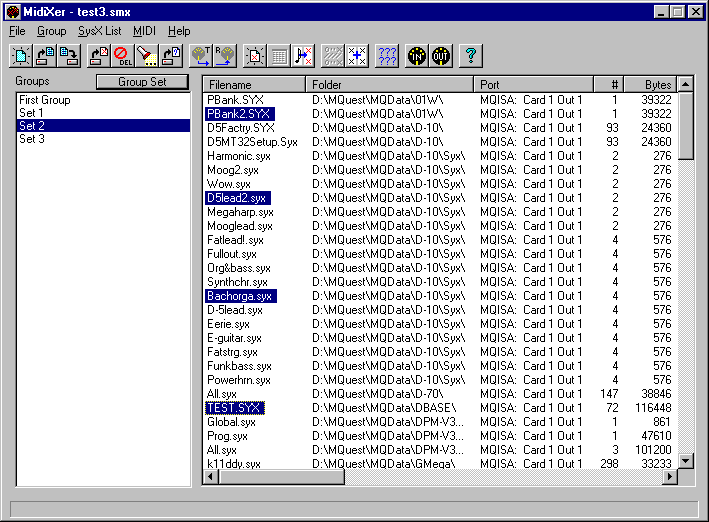Open the File menu
Viewport: 709px width, 522px height.
coord(17,31)
